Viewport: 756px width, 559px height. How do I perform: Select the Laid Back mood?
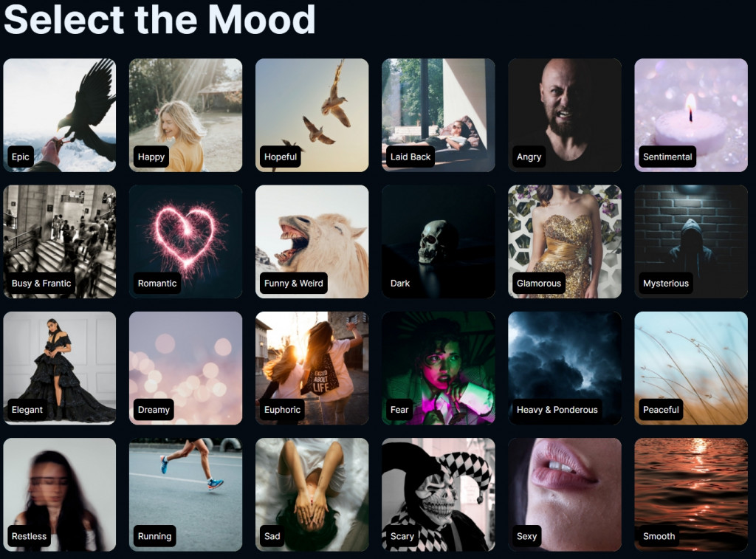pos(439,115)
